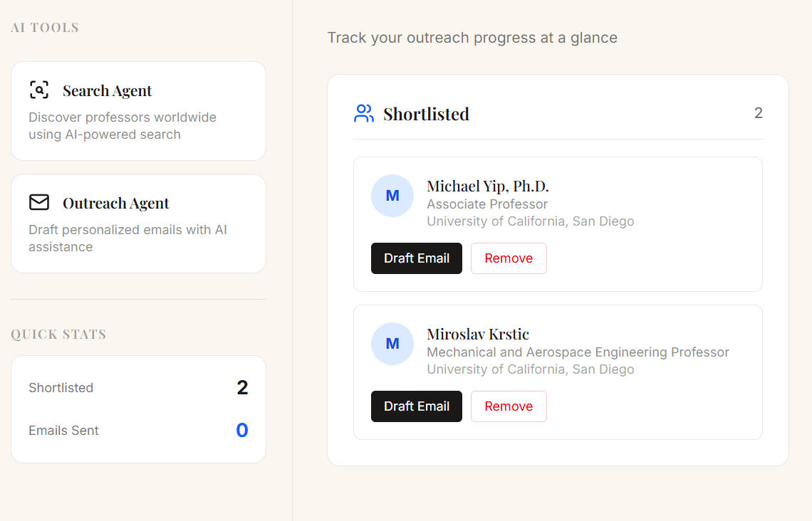Click Outreach Agent description text
The width and height of the screenshot is (812, 521).
point(127,238)
